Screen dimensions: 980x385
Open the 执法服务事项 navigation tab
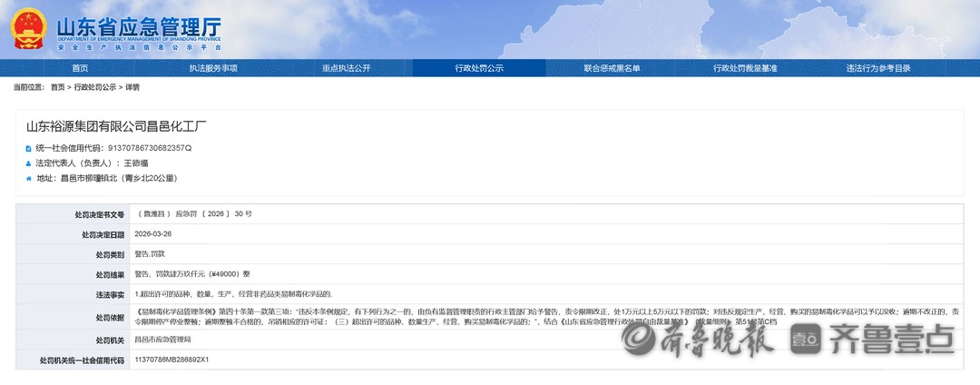[x=213, y=68]
